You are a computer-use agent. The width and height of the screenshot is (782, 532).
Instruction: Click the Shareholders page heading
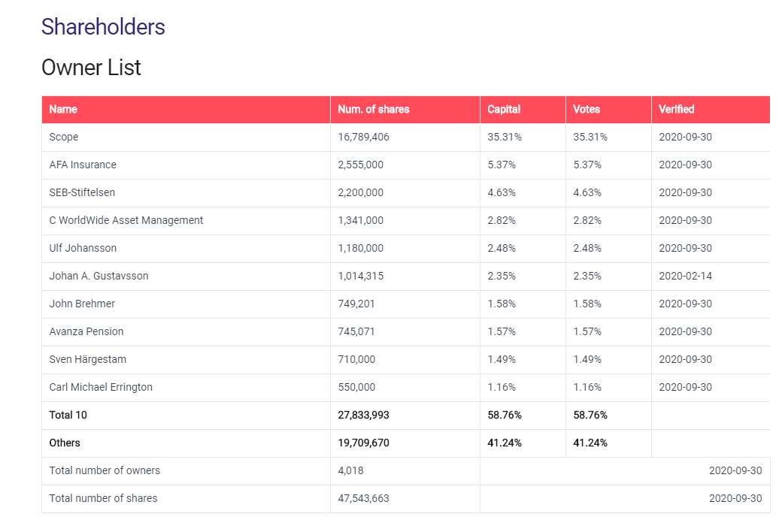103,27
